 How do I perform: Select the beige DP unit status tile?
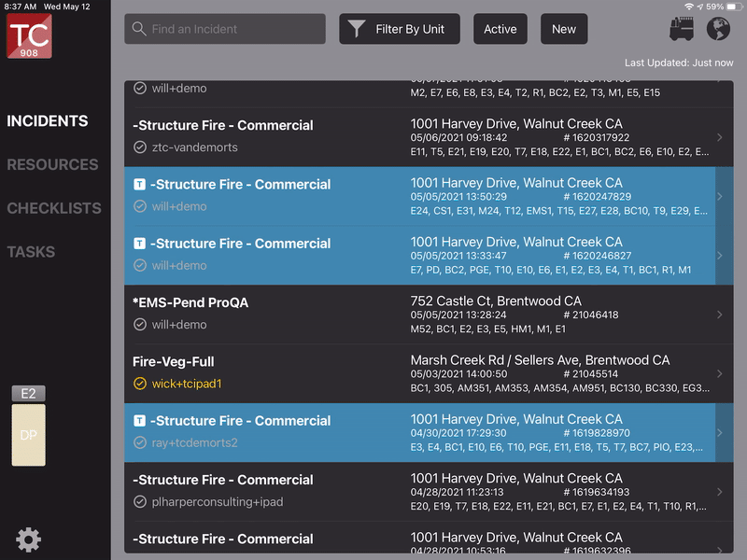pos(28,435)
